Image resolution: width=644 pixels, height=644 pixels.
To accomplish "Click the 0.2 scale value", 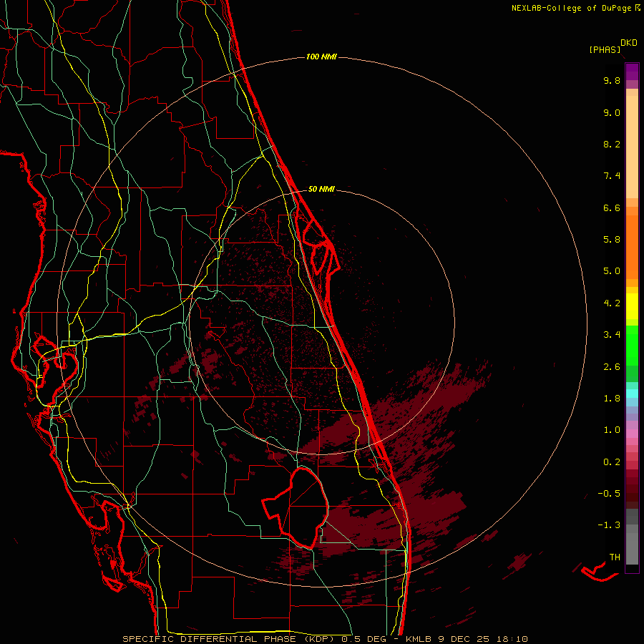I will click(612, 462).
